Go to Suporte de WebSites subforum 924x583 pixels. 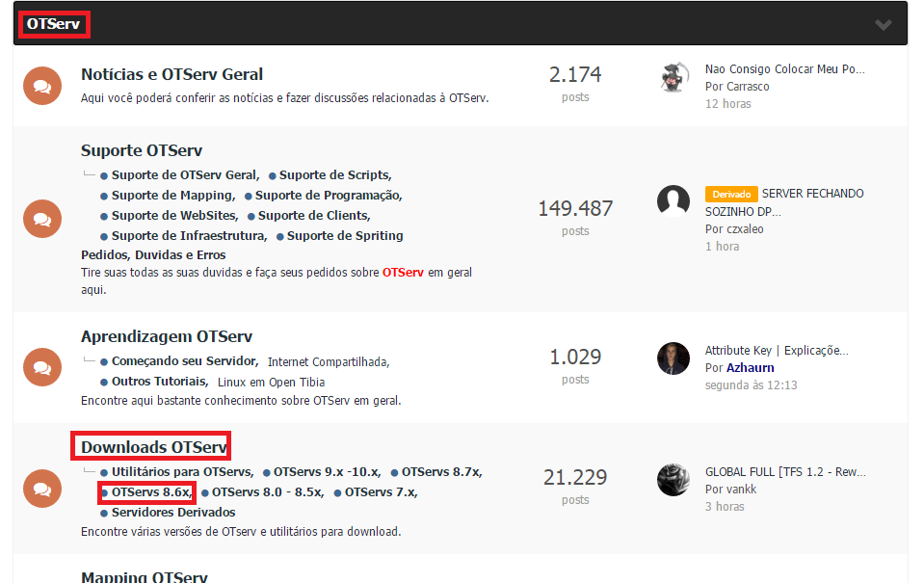click(x=175, y=215)
